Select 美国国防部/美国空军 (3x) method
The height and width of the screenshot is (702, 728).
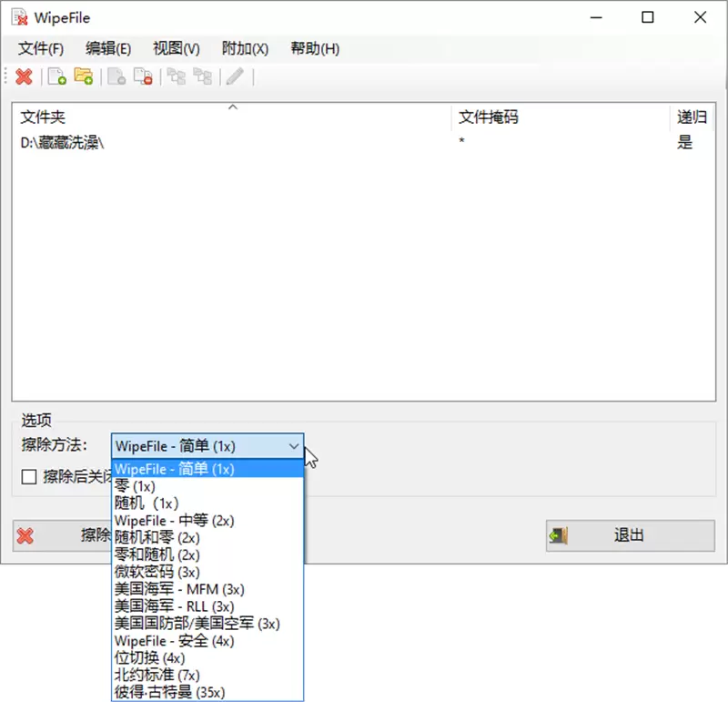[207, 624]
